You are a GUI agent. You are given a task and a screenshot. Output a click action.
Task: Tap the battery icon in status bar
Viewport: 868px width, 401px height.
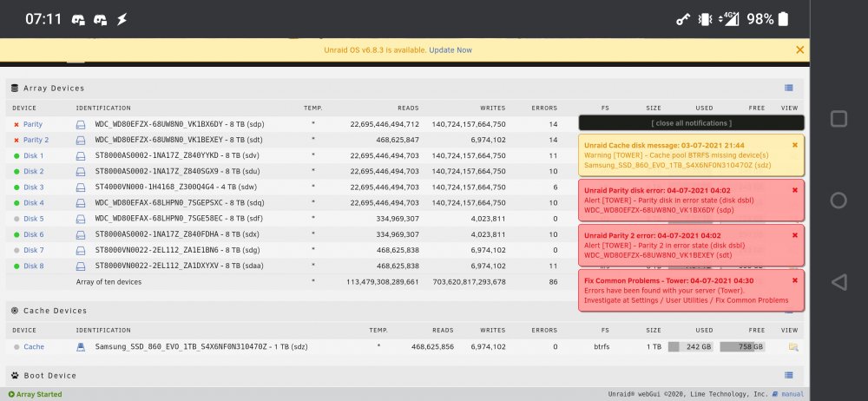click(x=783, y=19)
